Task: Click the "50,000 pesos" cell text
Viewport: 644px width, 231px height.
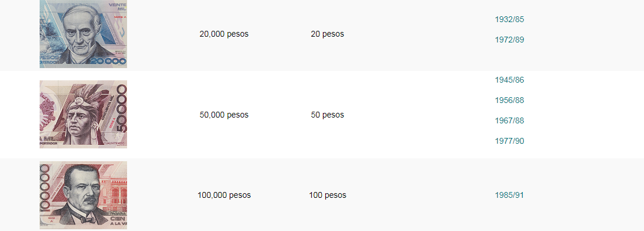Action: (224, 115)
